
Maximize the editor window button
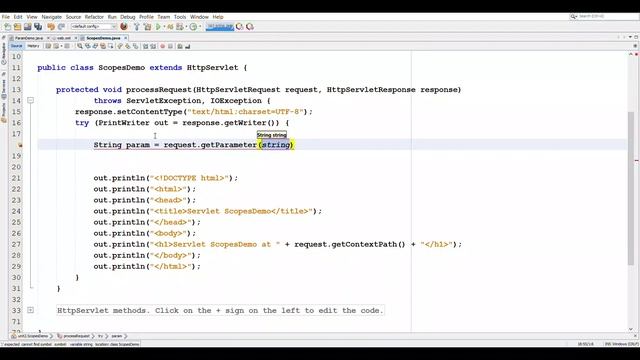[x=636, y=37]
